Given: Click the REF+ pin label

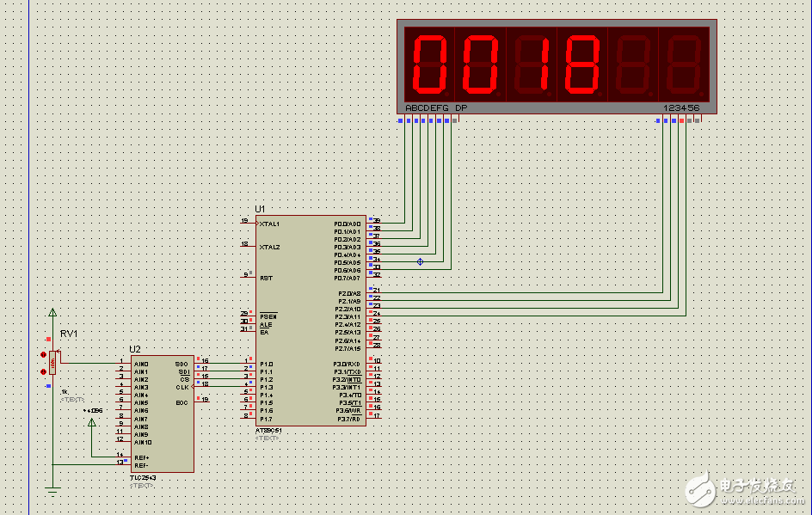Looking at the screenshot, I should (x=141, y=458).
